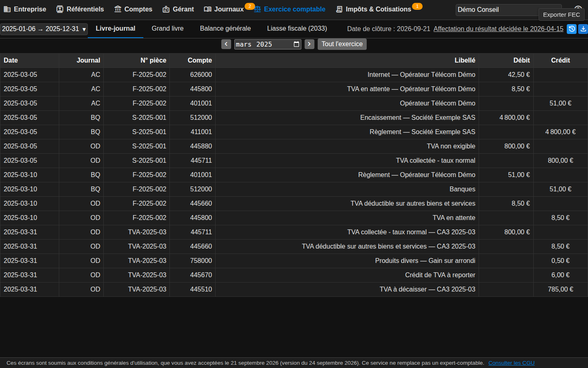588x368 pixels.
Task: Click the Impôts & Cotisations icon
Action: pos(339,9)
